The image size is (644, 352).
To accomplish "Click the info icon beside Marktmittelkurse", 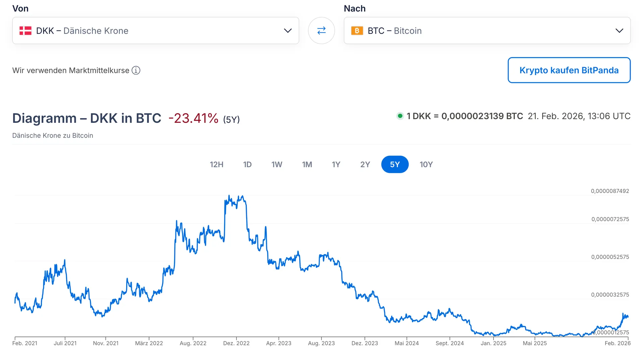I will (x=136, y=70).
